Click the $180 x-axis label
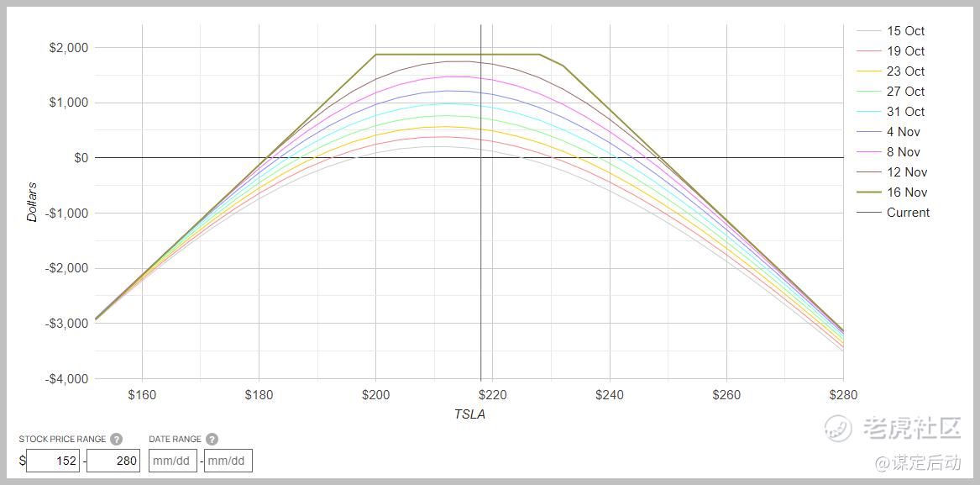This screenshot has height=485, width=980. click(259, 395)
